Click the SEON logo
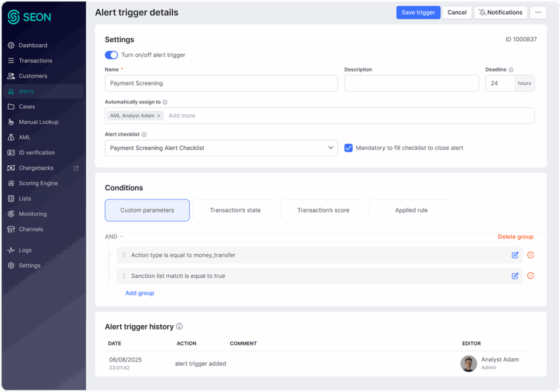Viewport: 560px width, 392px height. pos(30,17)
